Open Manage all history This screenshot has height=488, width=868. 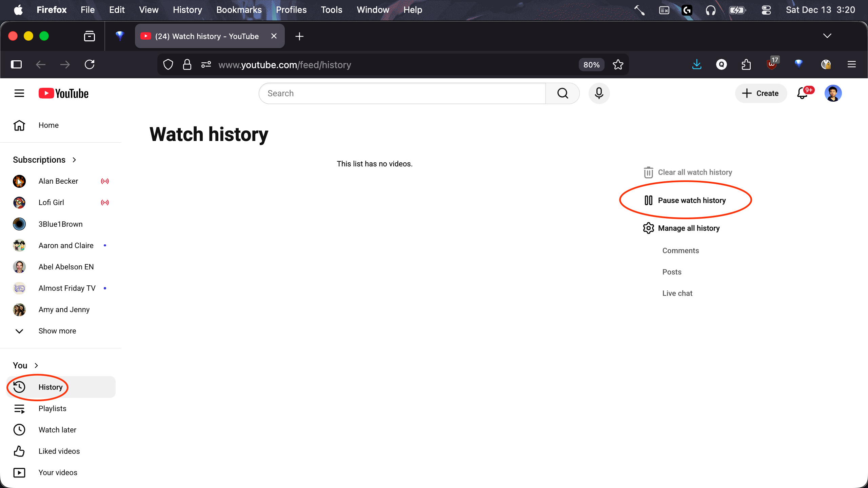(x=689, y=228)
